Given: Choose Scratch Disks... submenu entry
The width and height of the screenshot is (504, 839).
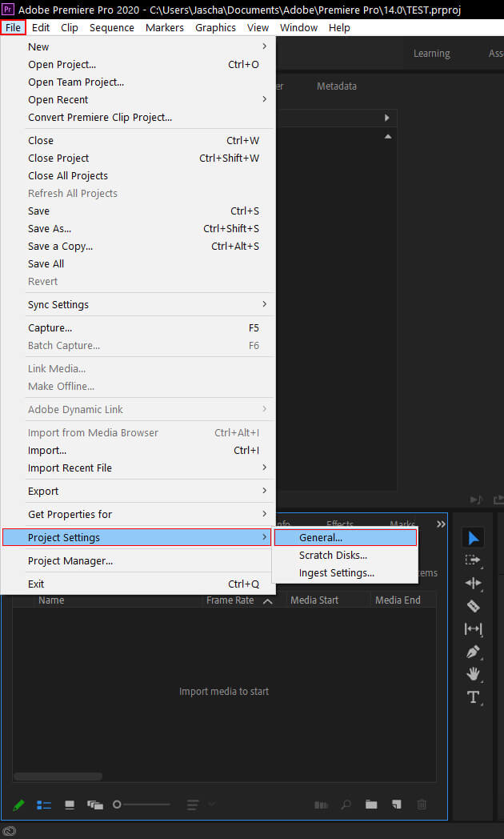Looking at the screenshot, I should pos(346,556).
